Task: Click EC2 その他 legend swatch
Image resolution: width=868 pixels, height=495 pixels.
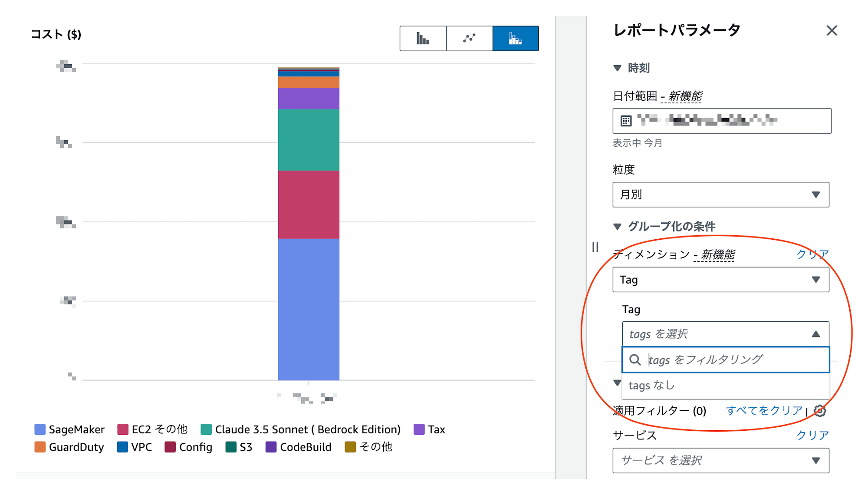Action: pos(123,429)
